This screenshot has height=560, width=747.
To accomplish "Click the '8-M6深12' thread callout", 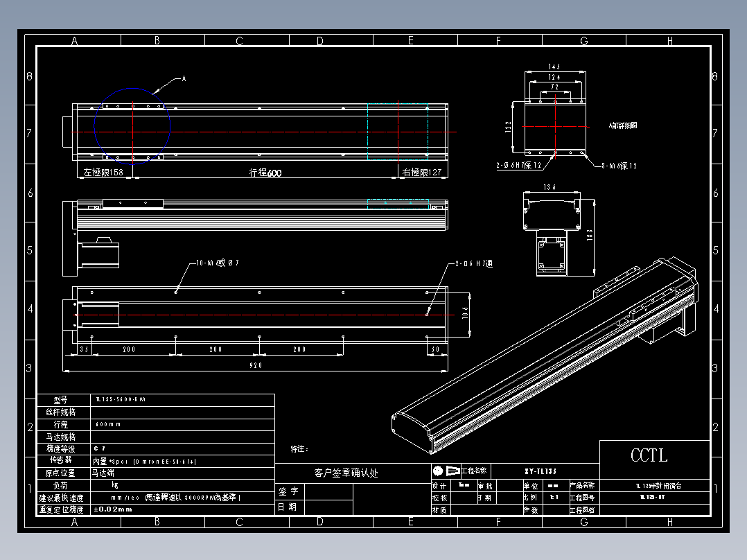I will [619, 166].
